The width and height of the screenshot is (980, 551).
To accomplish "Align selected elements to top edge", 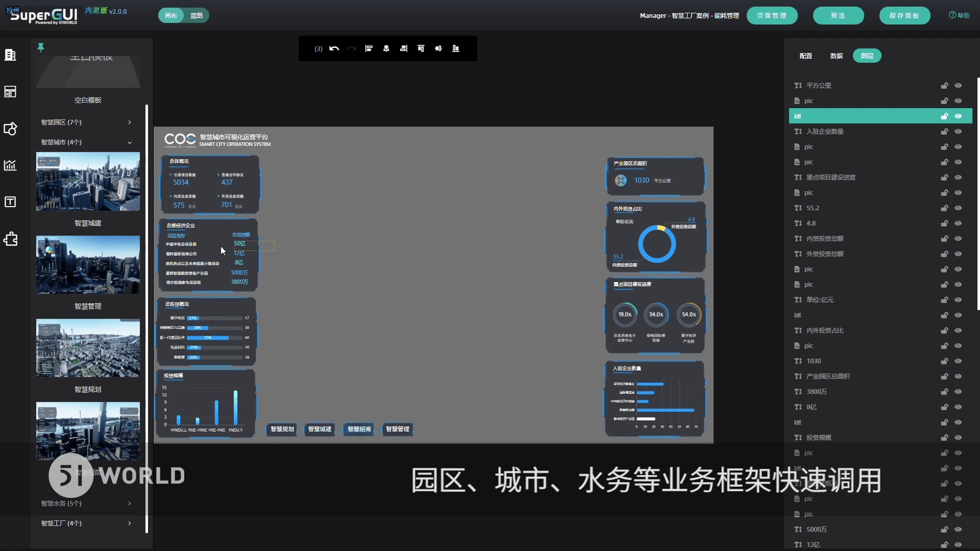I will 421,48.
